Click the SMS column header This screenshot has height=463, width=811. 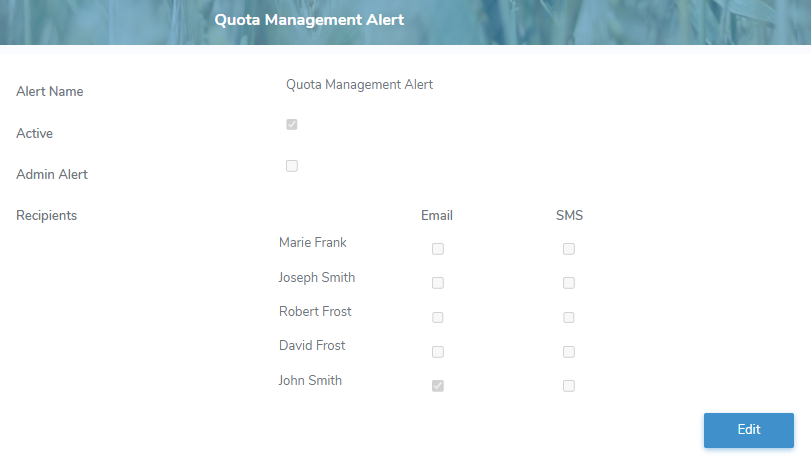point(569,215)
